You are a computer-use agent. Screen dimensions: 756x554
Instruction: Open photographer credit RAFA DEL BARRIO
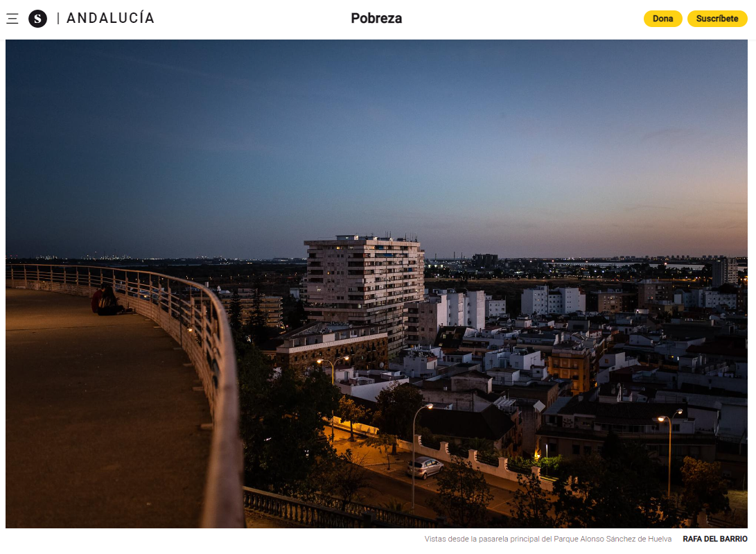pyautogui.click(x=715, y=539)
